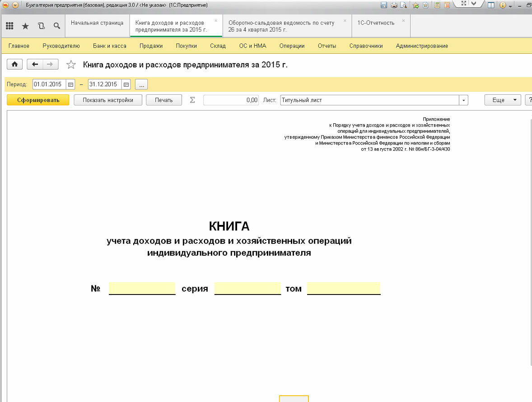
Task: Open the Банк и касса menu section
Action: (x=109, y=46)
